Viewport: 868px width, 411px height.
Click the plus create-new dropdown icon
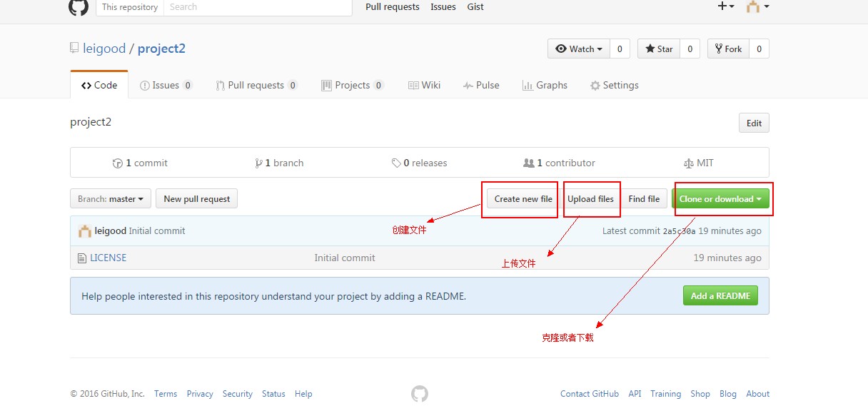coord(726,6)
